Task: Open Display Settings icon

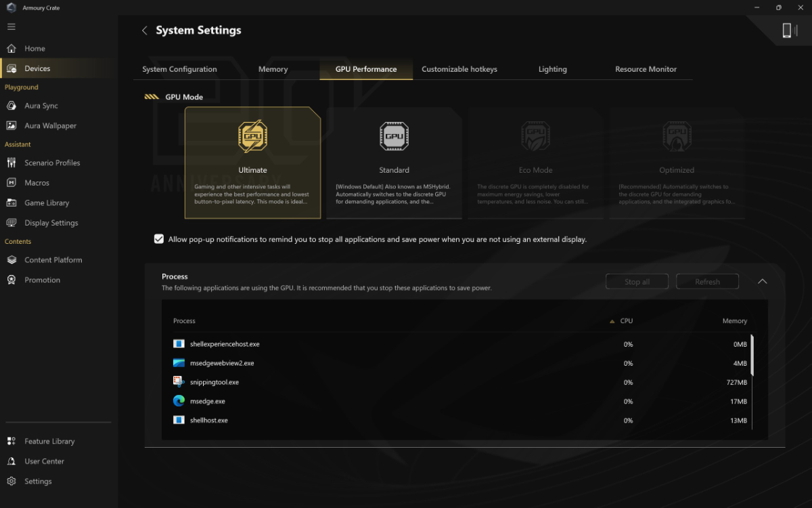Action: click(11, 223)
